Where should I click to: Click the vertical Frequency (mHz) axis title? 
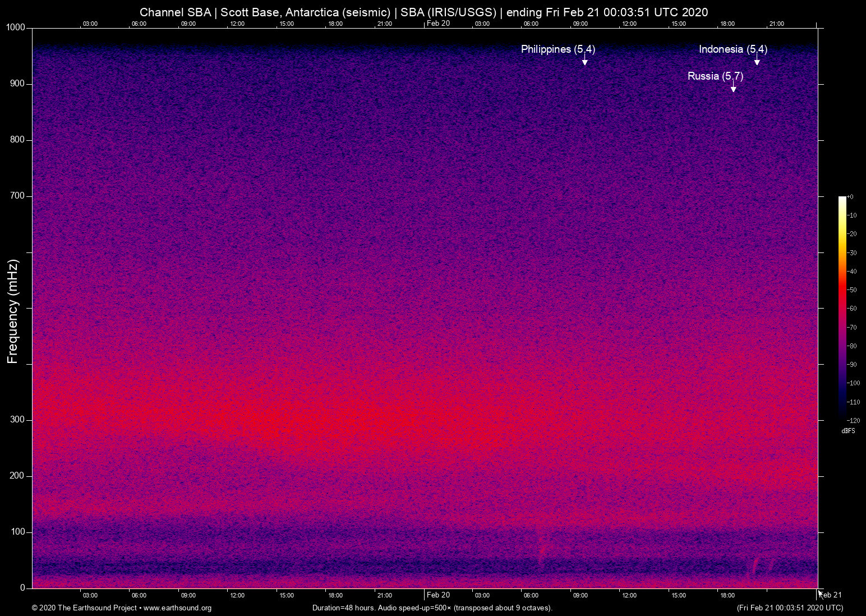13,311
